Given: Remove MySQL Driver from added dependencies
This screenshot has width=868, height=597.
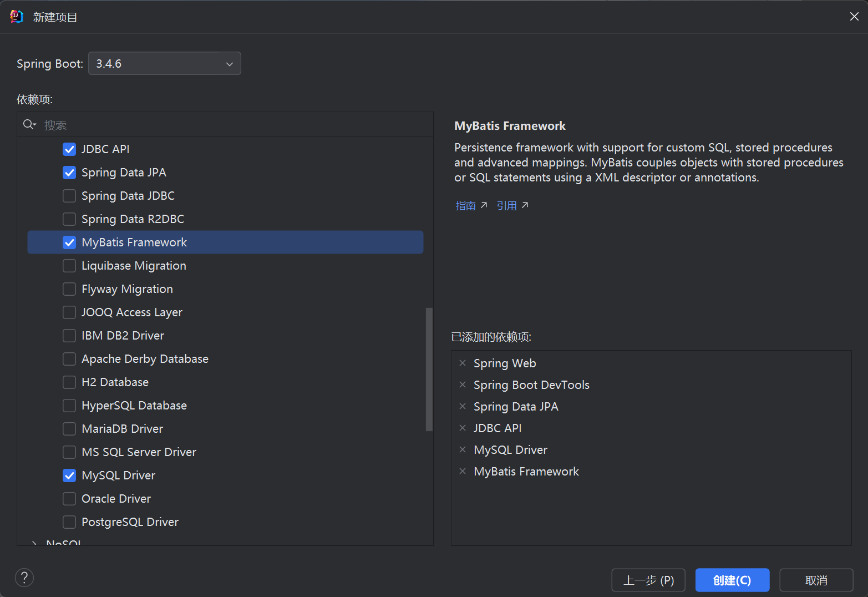Looking at the screenshot, I should click(463, 450).
